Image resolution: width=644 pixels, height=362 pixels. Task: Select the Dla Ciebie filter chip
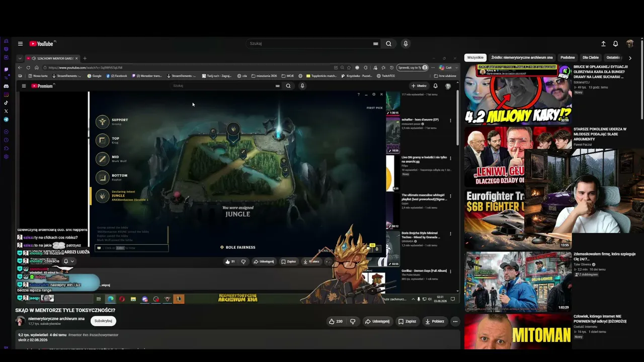[591, 58]
